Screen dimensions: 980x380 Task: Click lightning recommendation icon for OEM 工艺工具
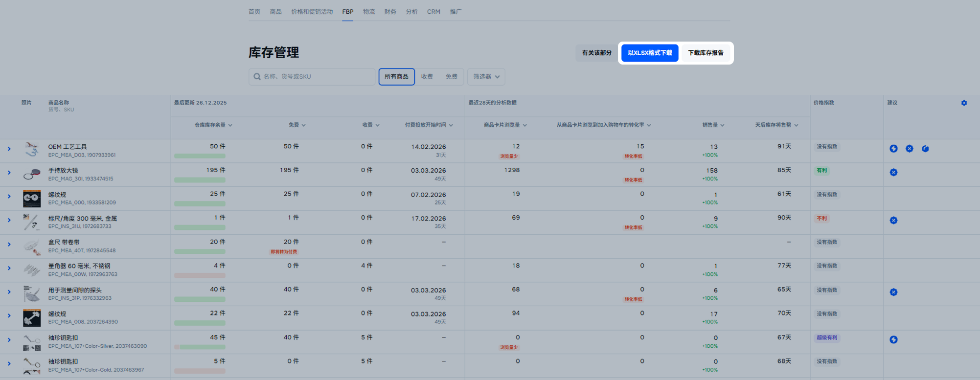tap(893, 149)
